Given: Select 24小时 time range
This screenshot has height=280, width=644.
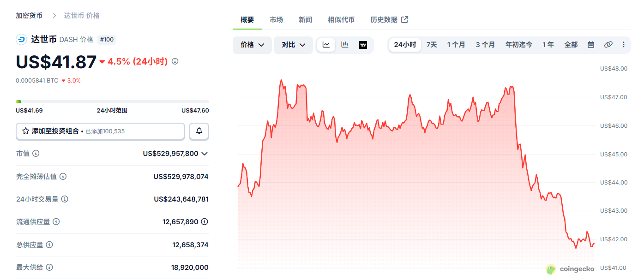Looking at the screenshot, I should coord(405,45).
